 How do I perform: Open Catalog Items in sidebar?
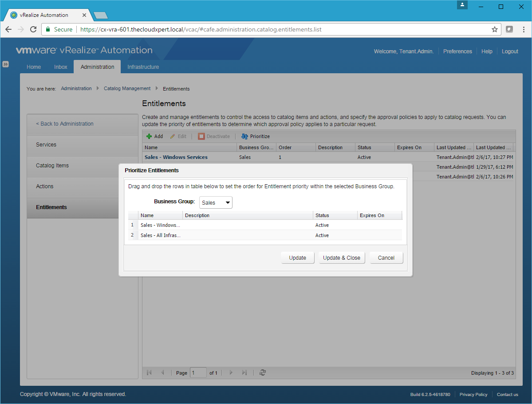(x=52, y=166)
